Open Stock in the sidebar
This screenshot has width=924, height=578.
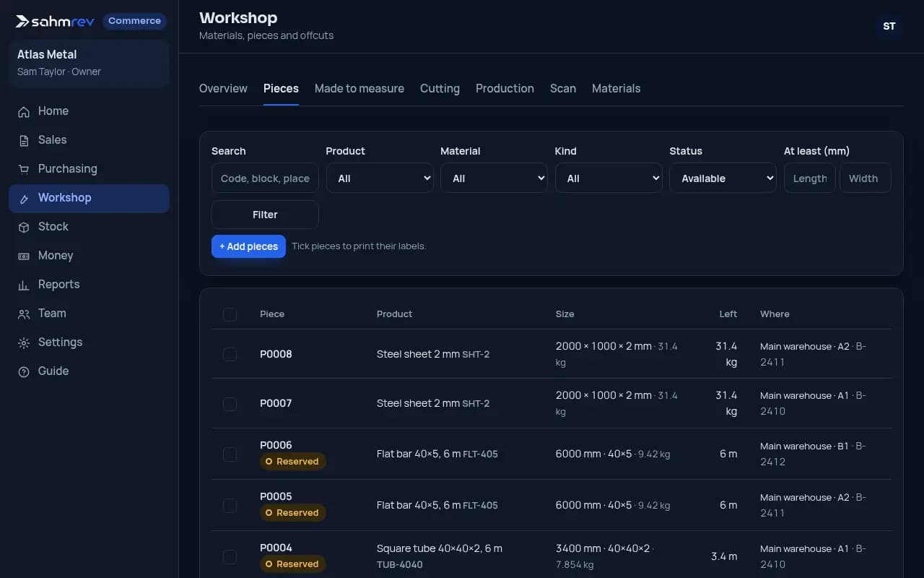[89, 227]
